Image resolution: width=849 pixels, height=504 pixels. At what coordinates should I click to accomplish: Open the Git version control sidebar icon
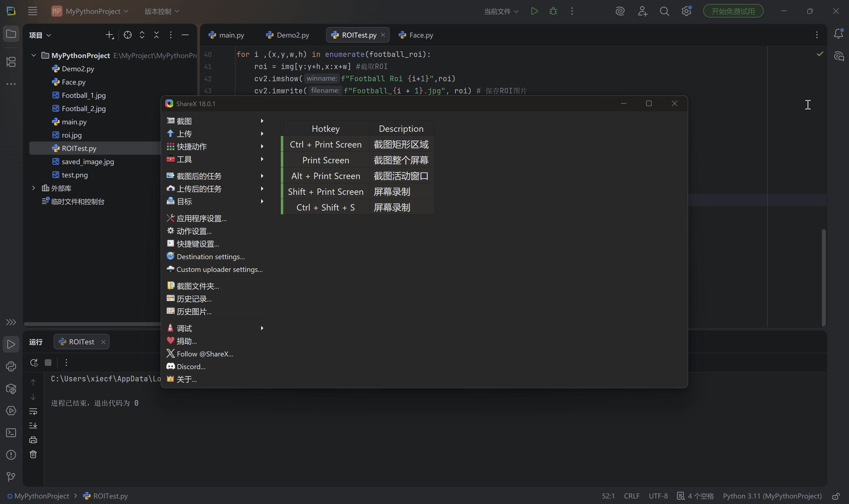tap(11, 477)
